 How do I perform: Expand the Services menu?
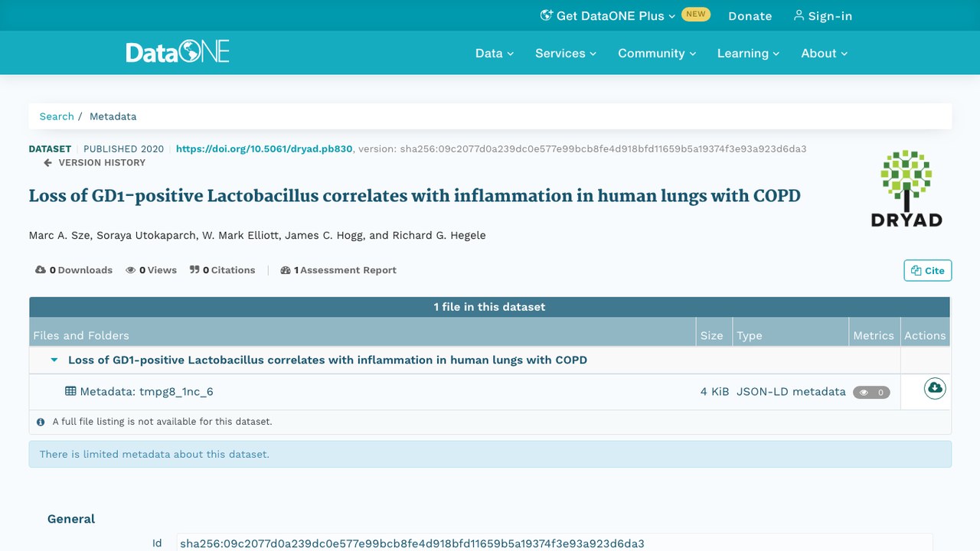[566, 53]
